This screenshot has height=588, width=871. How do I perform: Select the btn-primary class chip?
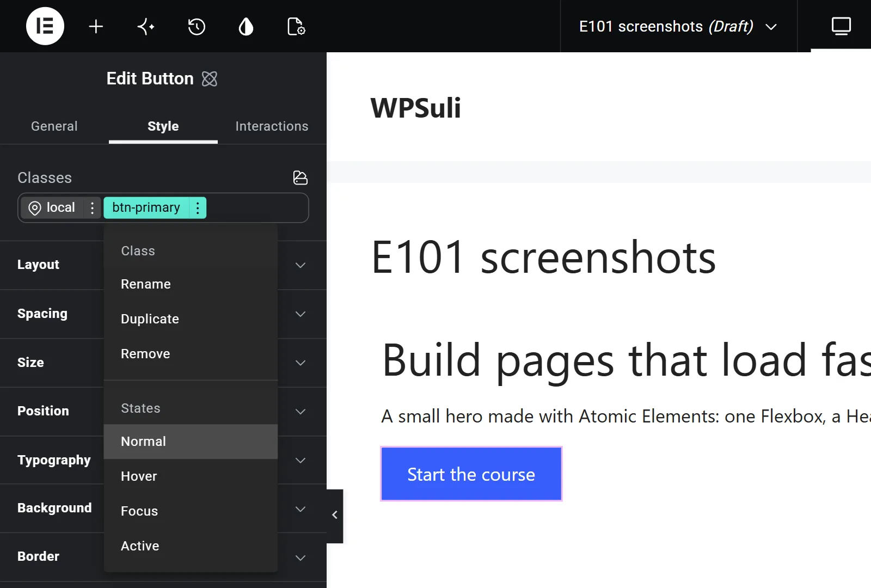146,207
